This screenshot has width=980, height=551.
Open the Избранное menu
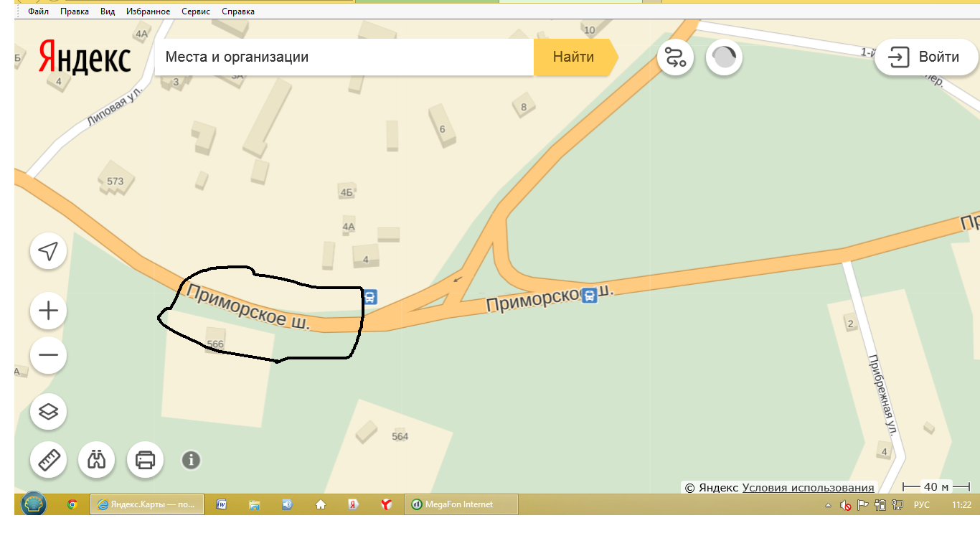[x=148, y=11]
